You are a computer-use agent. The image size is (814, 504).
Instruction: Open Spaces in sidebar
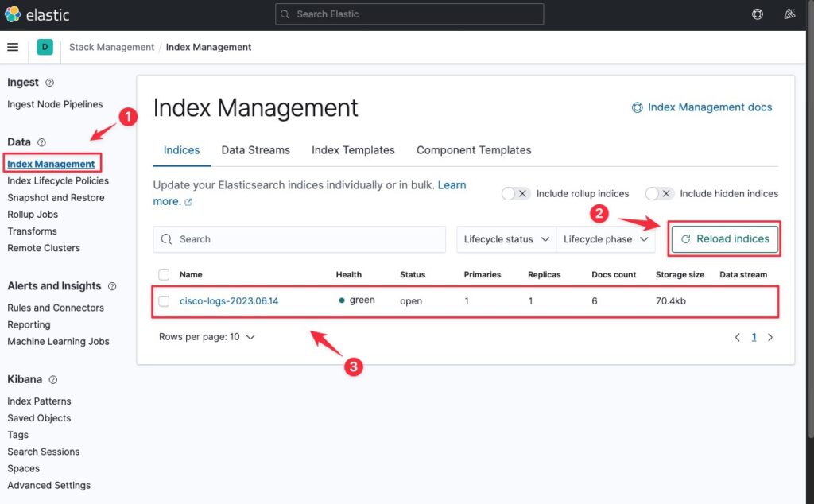coord(23,469)
